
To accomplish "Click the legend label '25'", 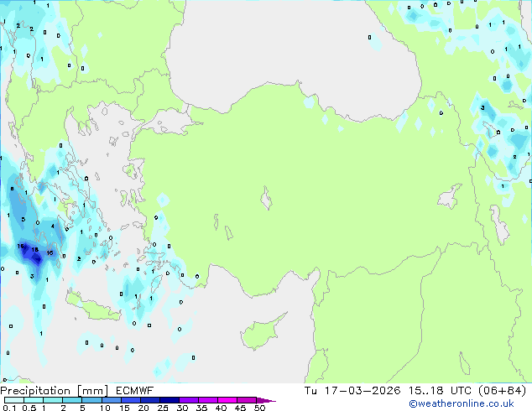I will (x=163, y=408).
